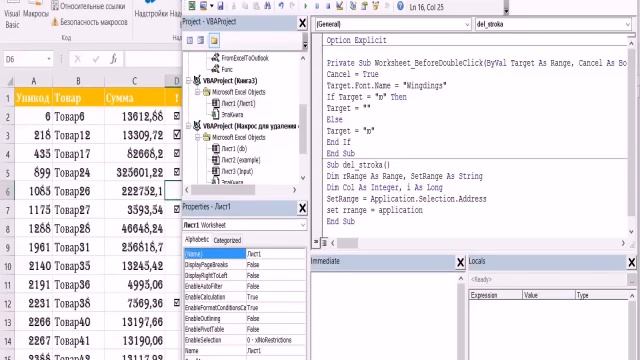Screen dimensions: 640x360
Task: Open the (General) object dropdown
Action: click(x=467, y=24)
